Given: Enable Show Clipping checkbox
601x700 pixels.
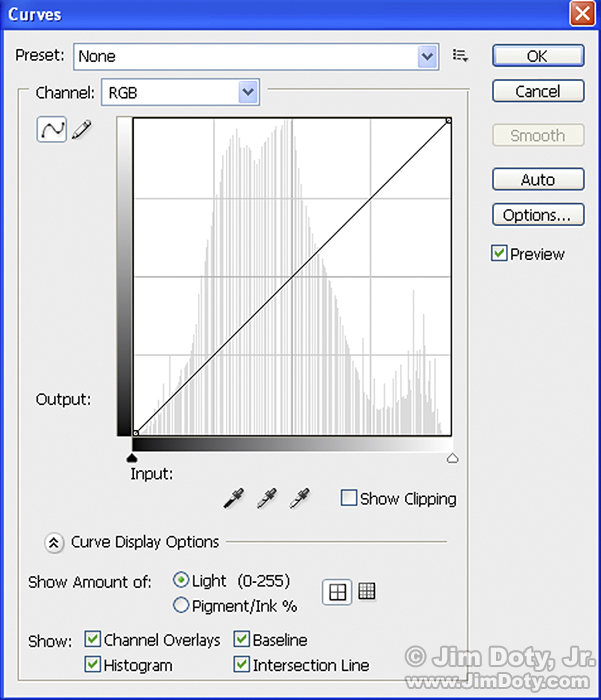Looking at the screenshot, I should pos(349,498).
